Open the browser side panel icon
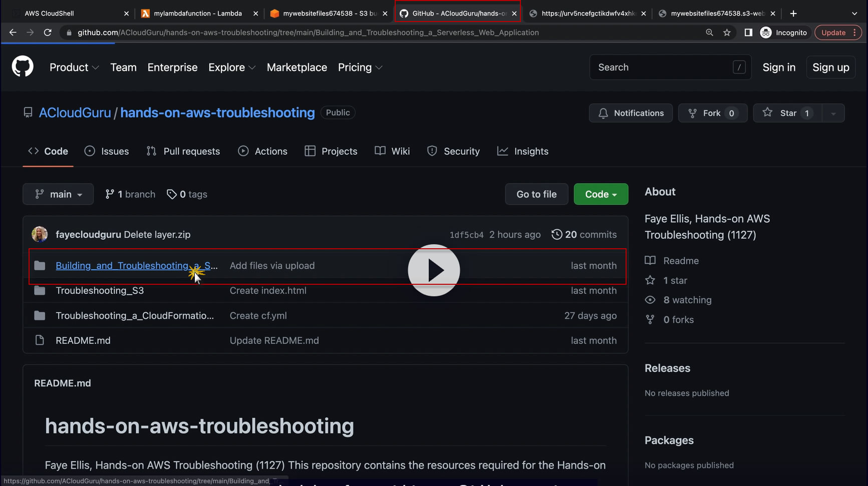The height and width of the screenshot is (486, 868). (x=748, y=33)
